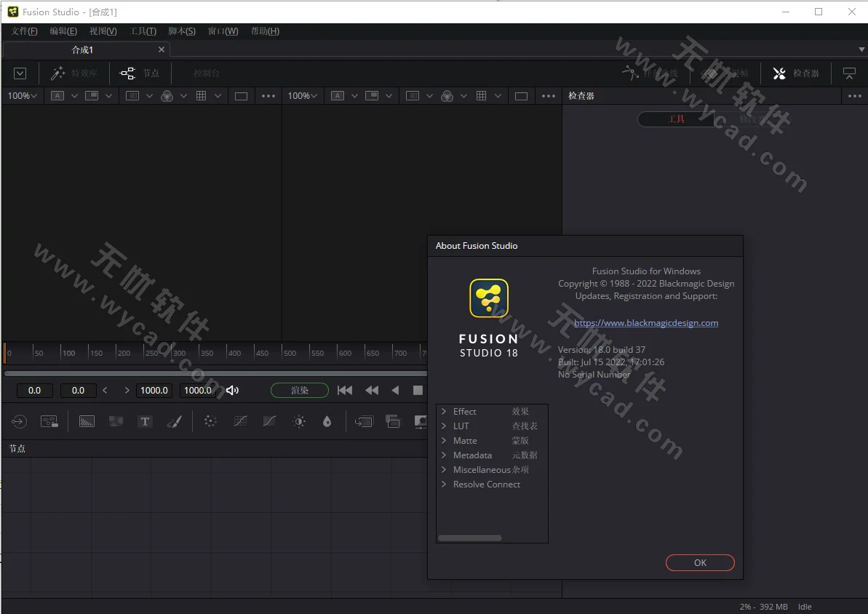Select the Text+ tool in the toolbar
This screenshot has height=614, width=868.
coord(145,421)
